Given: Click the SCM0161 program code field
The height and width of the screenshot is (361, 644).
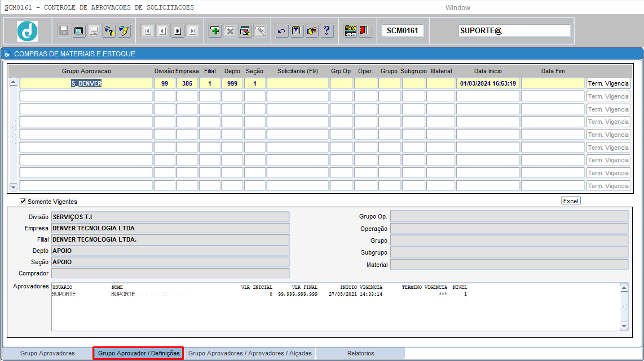Looking at the screenshot, I should pyautogui.click(x=403, y=31).
